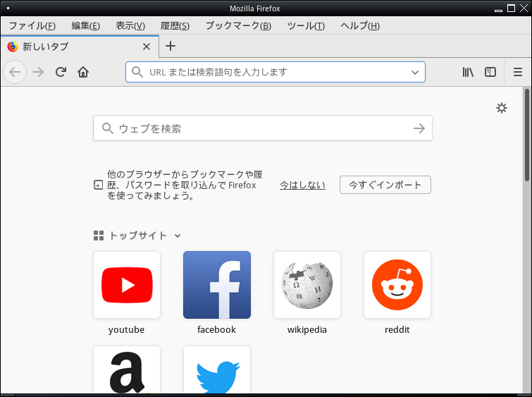Maximize the Mozilla Firefox window
The image size is (532, 397).
511,8
